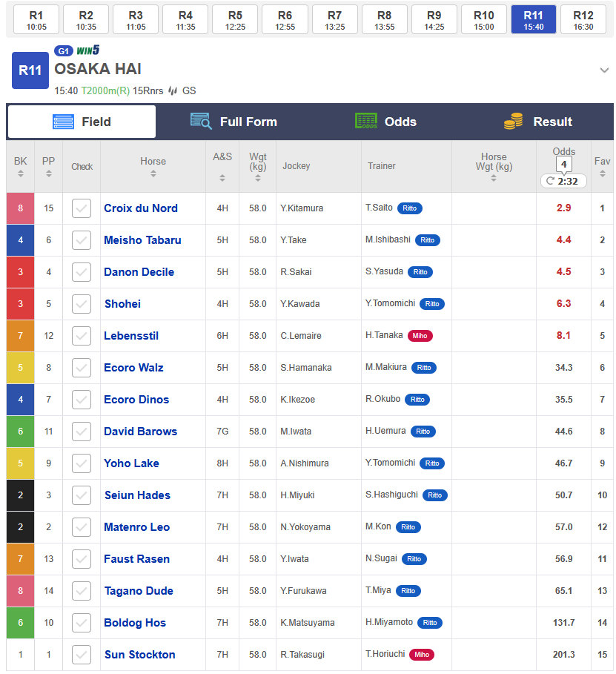616x674 pixels.
Task: Check the box for Meisho Tabaru
Action: click(x=82, y=240)
